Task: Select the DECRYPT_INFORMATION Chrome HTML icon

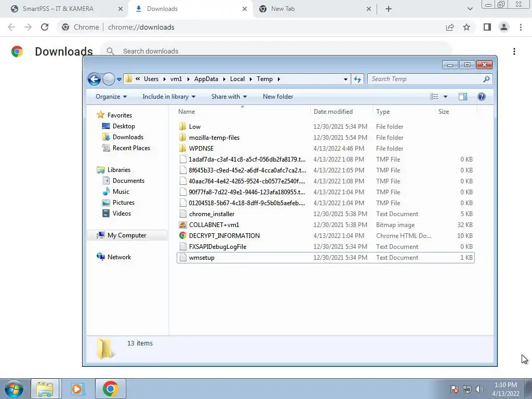Action: (183, 235)
